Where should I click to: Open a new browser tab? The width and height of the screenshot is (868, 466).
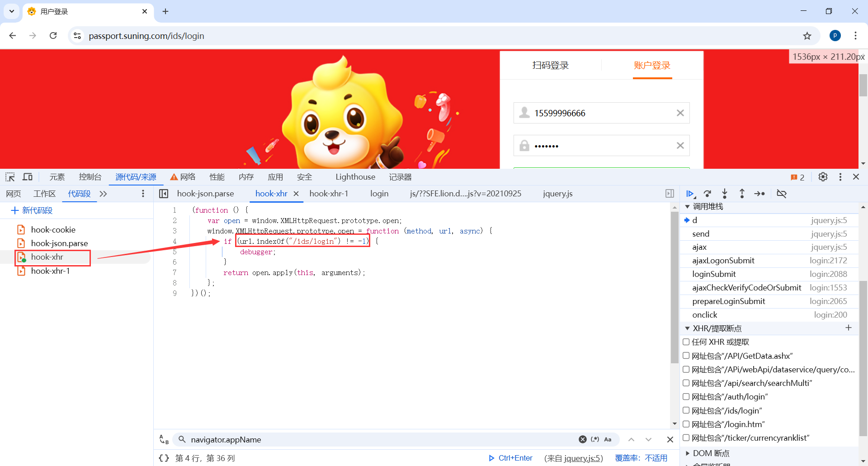tap(165, 11)
